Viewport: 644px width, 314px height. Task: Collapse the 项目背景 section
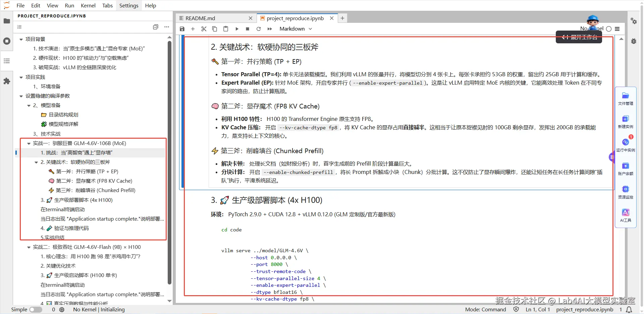point(21,39)
